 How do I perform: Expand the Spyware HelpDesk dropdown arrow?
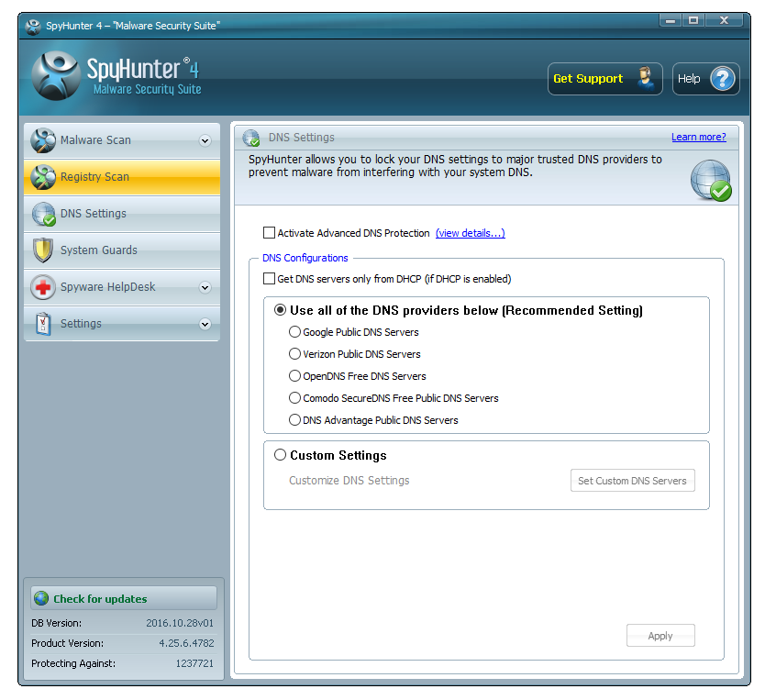click(x=205, y=287)
